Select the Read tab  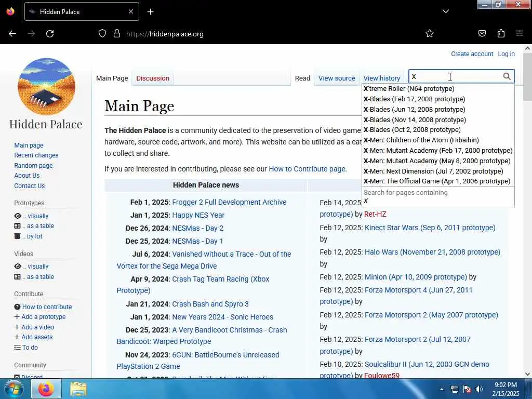click(x=302, y=78)
